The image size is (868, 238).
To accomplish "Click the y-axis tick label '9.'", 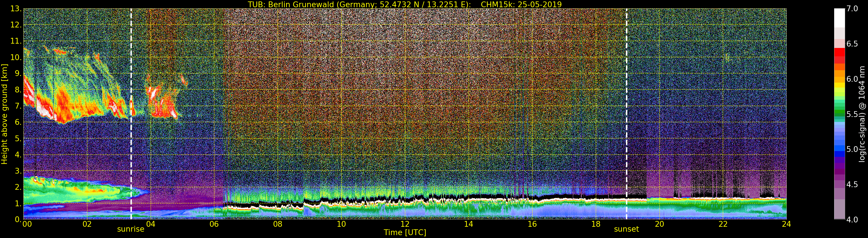I will tap(18, 73).
